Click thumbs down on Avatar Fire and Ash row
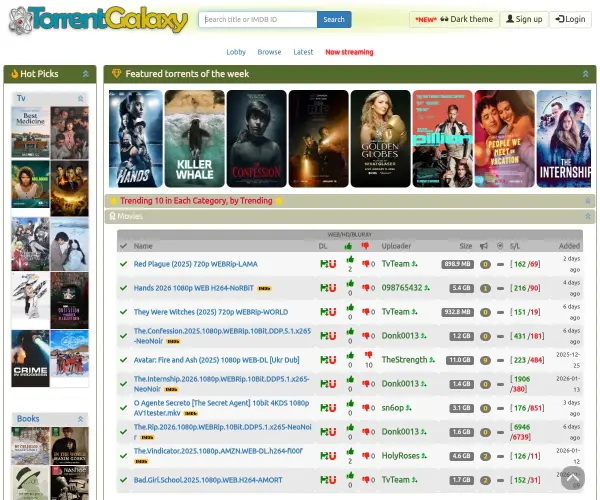Viewport: 600px width, 500px height. (x=368, y=355)
